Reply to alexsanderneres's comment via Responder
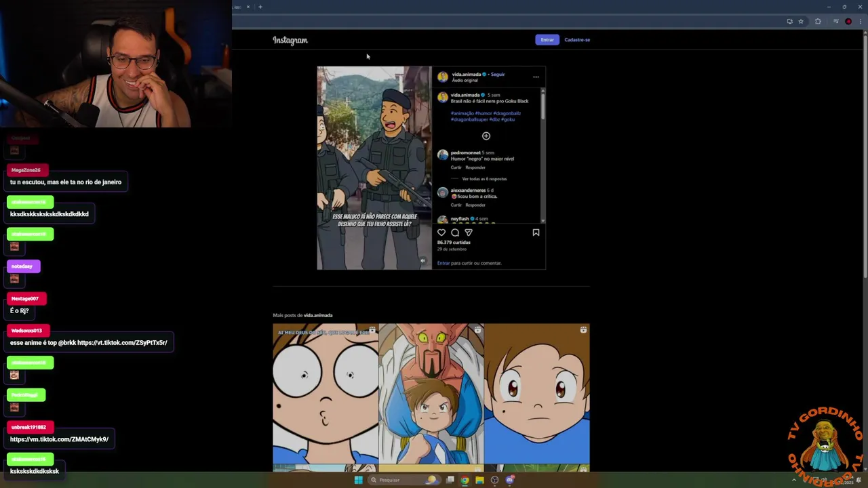 [x=475, y=205]
